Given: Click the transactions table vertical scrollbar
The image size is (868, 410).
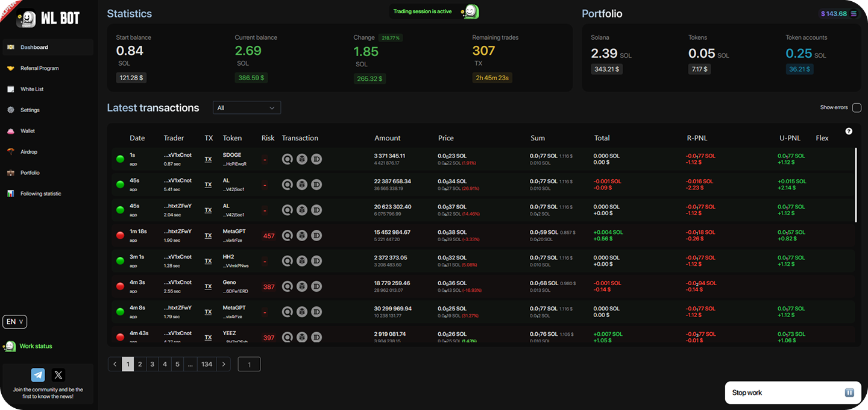Looking at the screenshot, I should [x=855, y=185].
